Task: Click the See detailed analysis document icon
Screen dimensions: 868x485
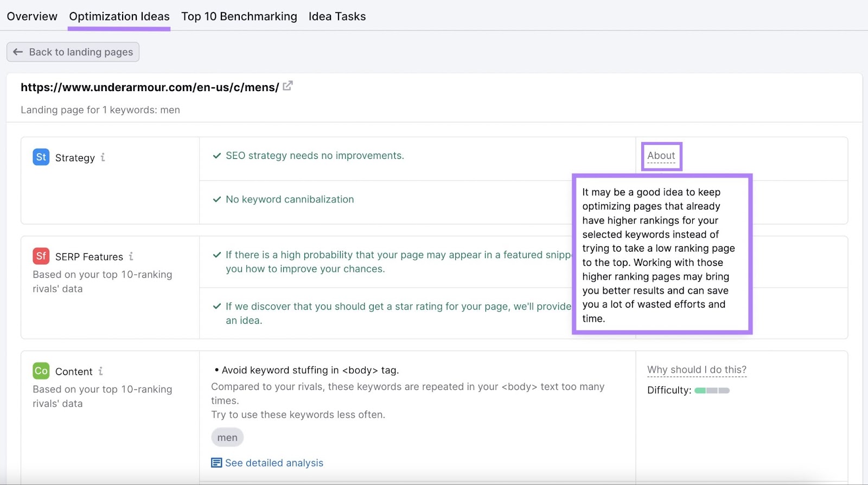Action: (x=216, y=463)
